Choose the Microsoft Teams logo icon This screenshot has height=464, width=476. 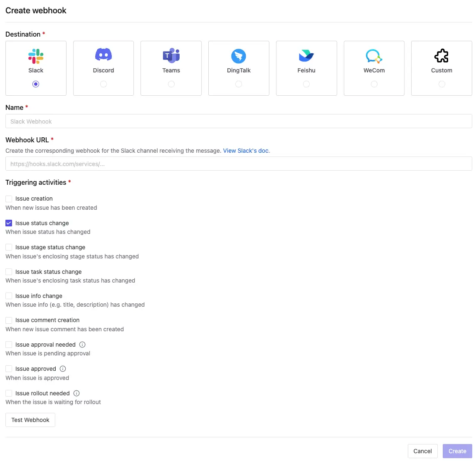[171, 55]
